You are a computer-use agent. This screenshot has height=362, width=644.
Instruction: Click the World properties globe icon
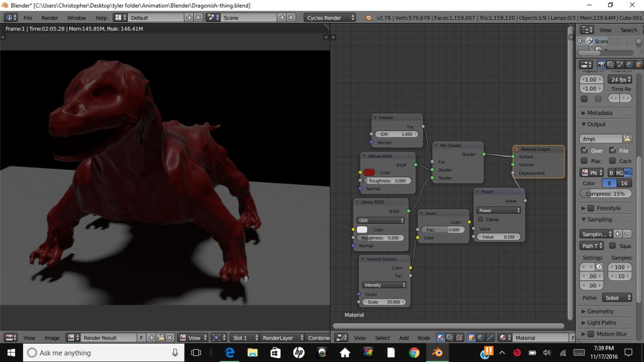coord(630,64)
